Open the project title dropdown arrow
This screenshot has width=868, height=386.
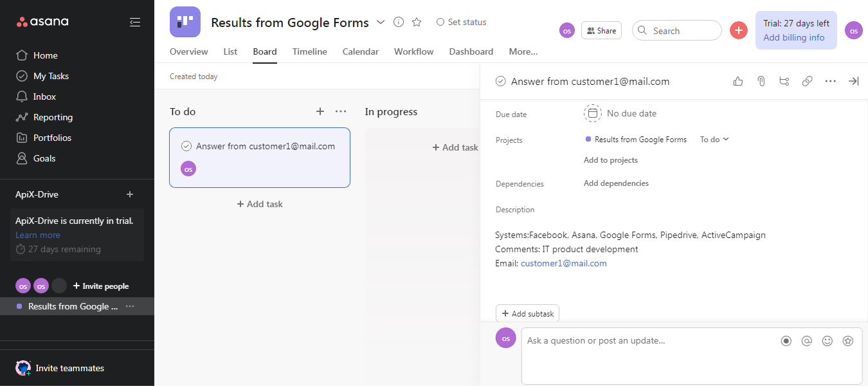[381, 21]
